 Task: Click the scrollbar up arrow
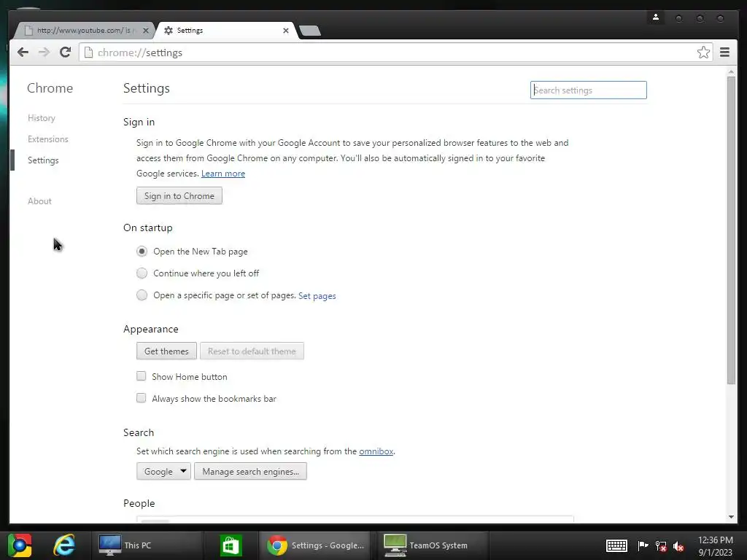[x=731, y=72]
